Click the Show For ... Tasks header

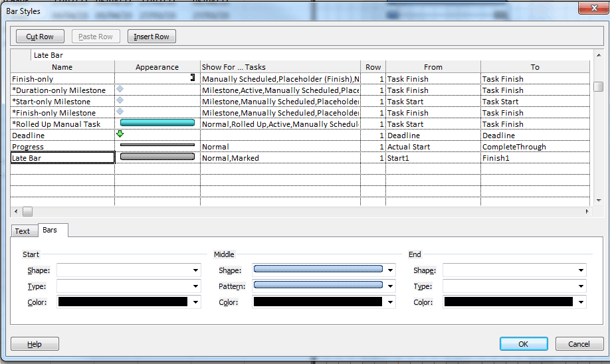click(280, 67)
